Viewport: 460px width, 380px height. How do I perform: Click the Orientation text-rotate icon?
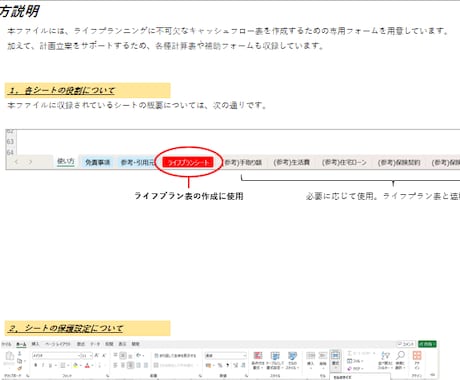[x=139, y=355]
